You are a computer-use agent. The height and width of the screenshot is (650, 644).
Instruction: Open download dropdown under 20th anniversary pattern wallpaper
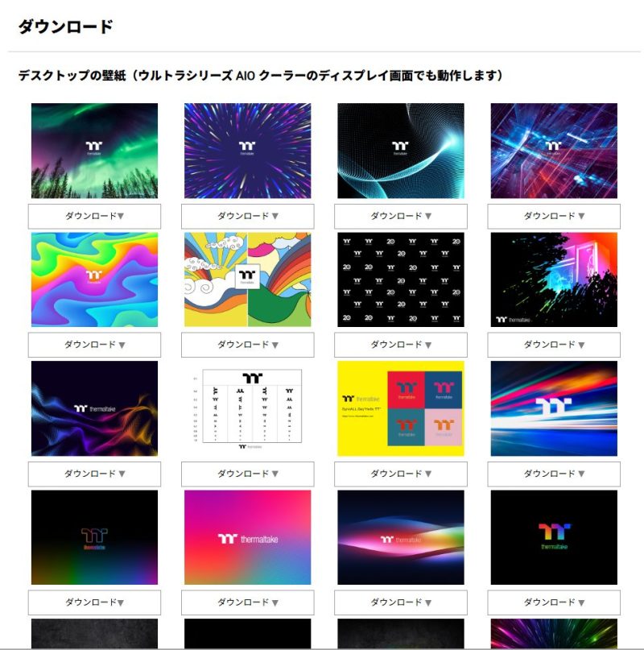[401, 345]
